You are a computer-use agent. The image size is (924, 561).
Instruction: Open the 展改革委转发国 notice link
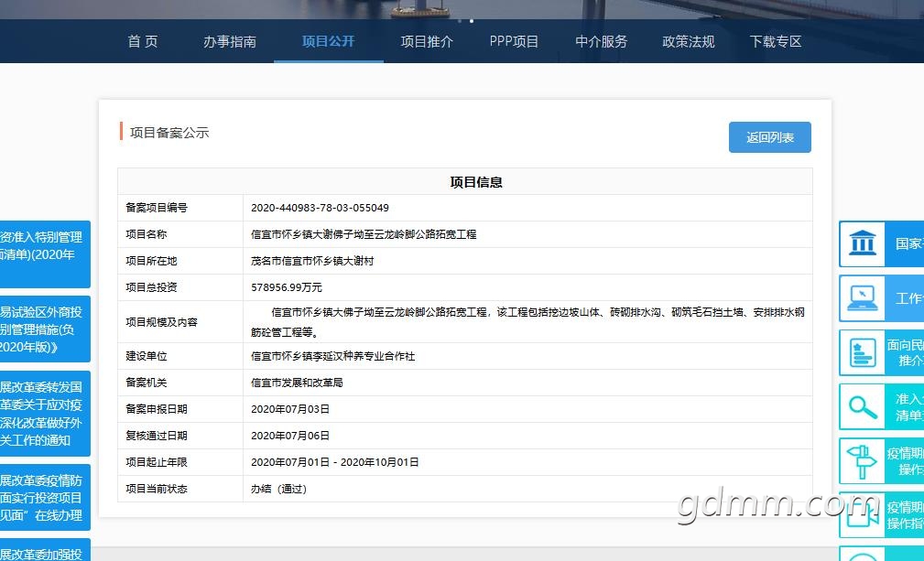click(45, 414)
